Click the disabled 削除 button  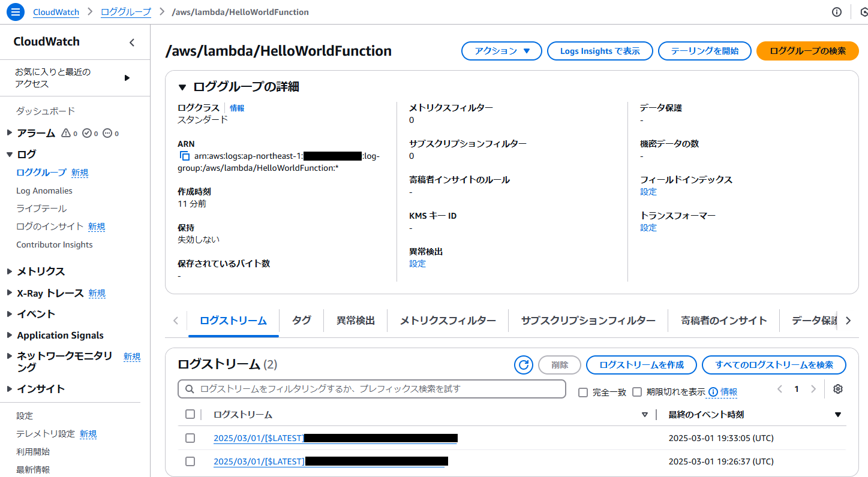click(x=560, y=365)
